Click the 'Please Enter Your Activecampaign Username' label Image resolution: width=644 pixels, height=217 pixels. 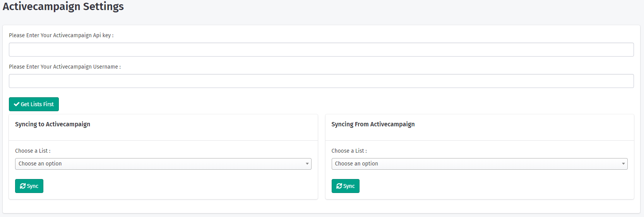pyautogui.click(x=65, y=67)
